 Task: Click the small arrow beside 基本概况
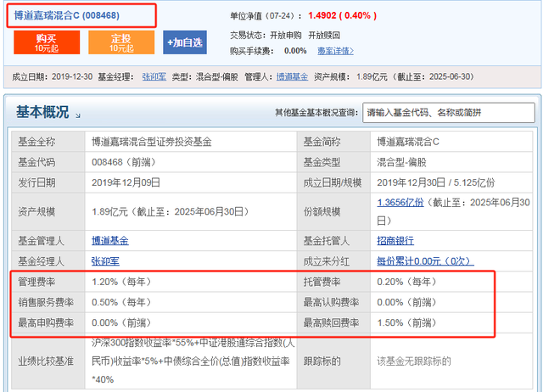(78, 115)
